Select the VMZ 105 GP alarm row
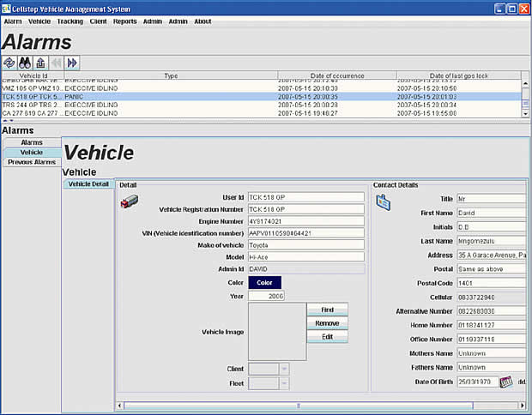This screenshot has height=415, width=532. tap(262, 88)
